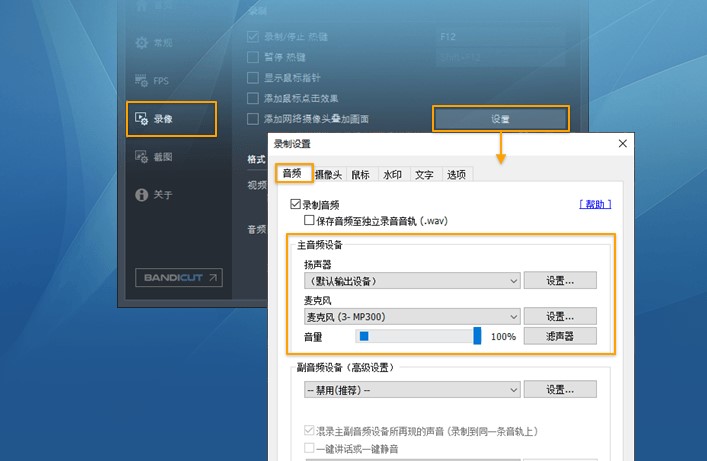Select the 录像 video sidebar item
The width and height of the screenshot is (707, 461).
pos(171,119)
